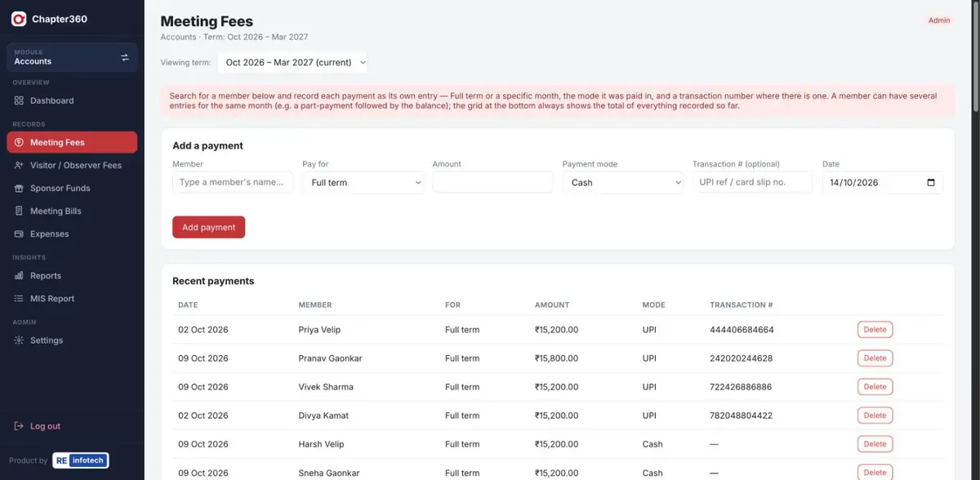Click the Date input field
Viewport: 980px width, 480px height.
pyautogui.click(x=883, y=183)
